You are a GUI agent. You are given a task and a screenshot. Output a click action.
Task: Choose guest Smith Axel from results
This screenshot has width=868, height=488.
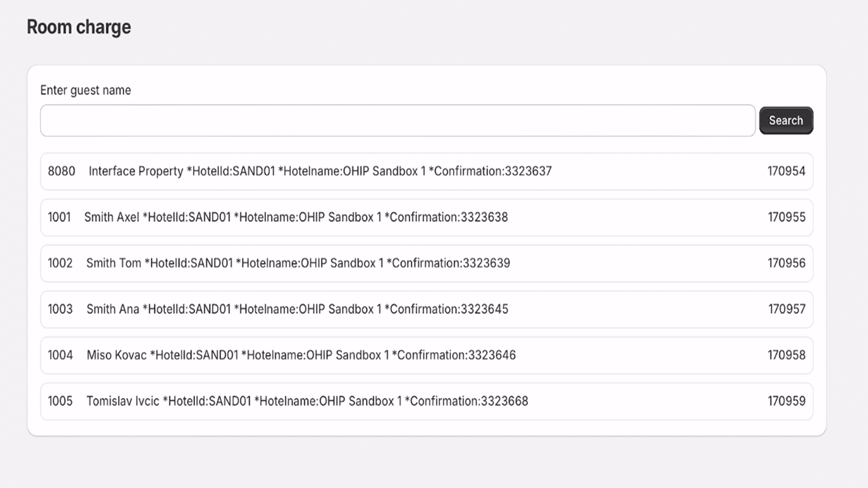point(296,217)
